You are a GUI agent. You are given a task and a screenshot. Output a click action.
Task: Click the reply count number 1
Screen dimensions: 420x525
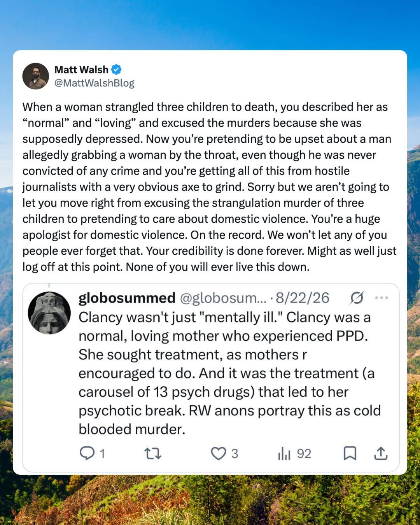[x=102, y=454]
